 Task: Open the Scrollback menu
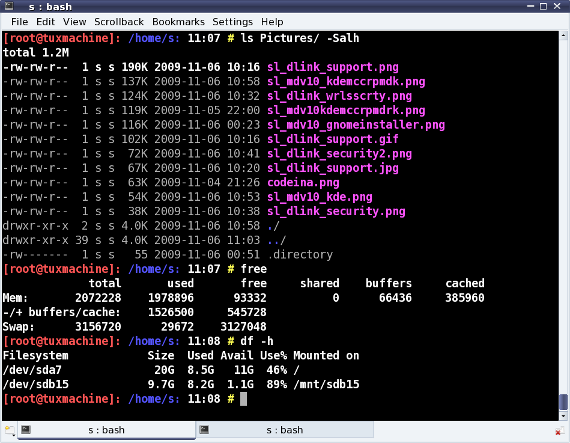[x=119, y=22]
